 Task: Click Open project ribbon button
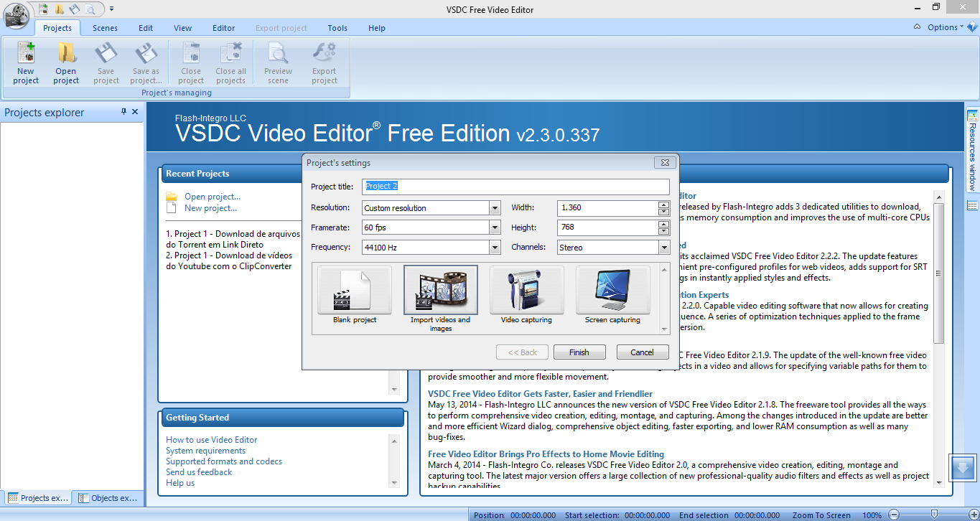click(x=66, y=63)
